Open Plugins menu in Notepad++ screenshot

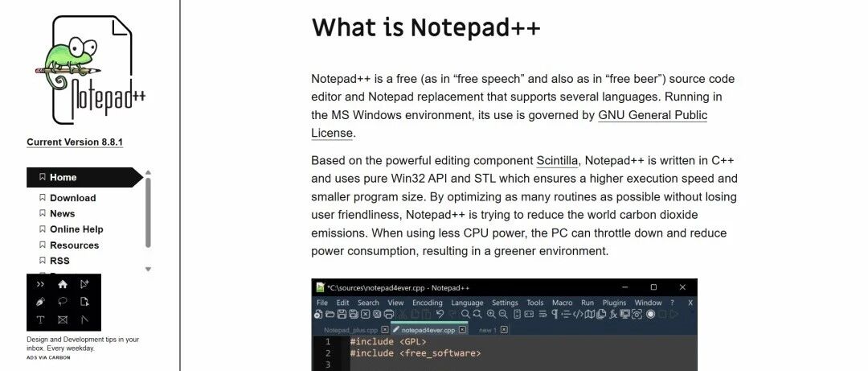614,303
